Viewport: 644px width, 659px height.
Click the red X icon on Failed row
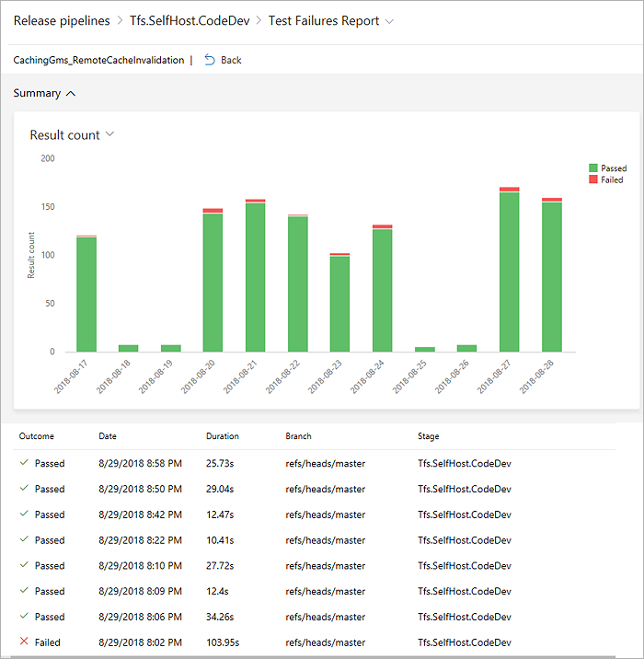(23, 642)
